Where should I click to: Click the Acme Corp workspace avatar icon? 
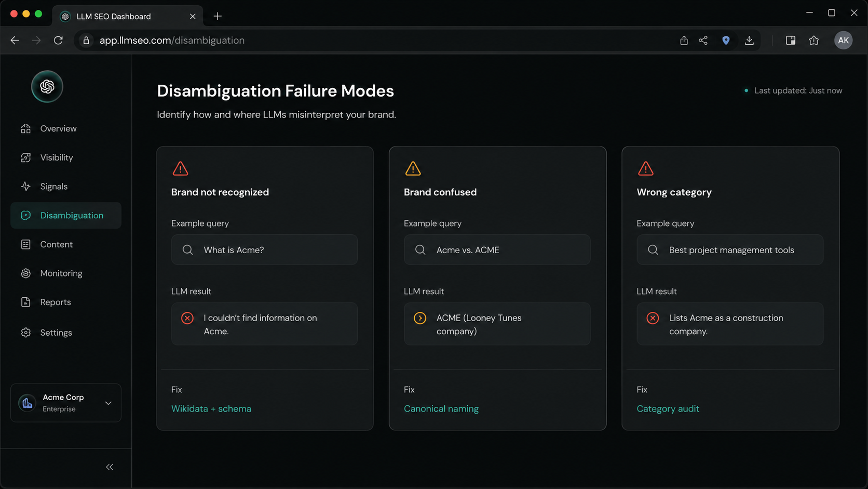(x=28, y=403)
